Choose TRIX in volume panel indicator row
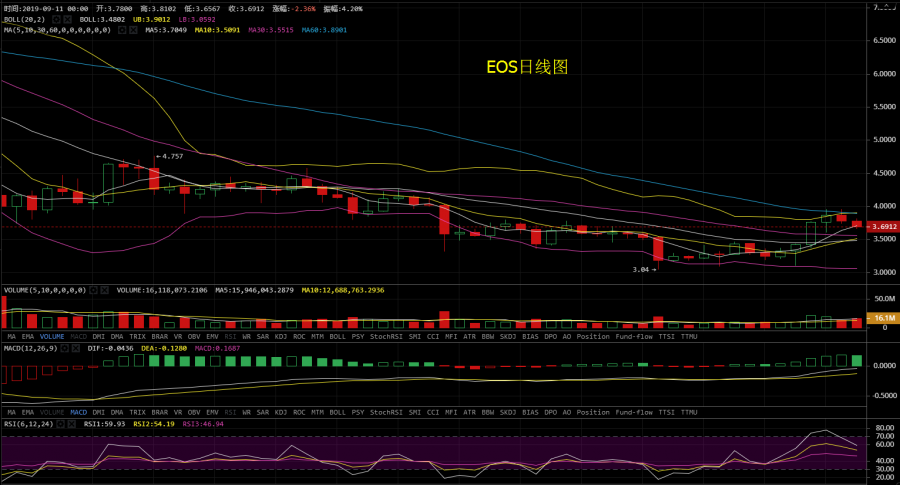The image size is (900, 485). (x=137, y=337)
